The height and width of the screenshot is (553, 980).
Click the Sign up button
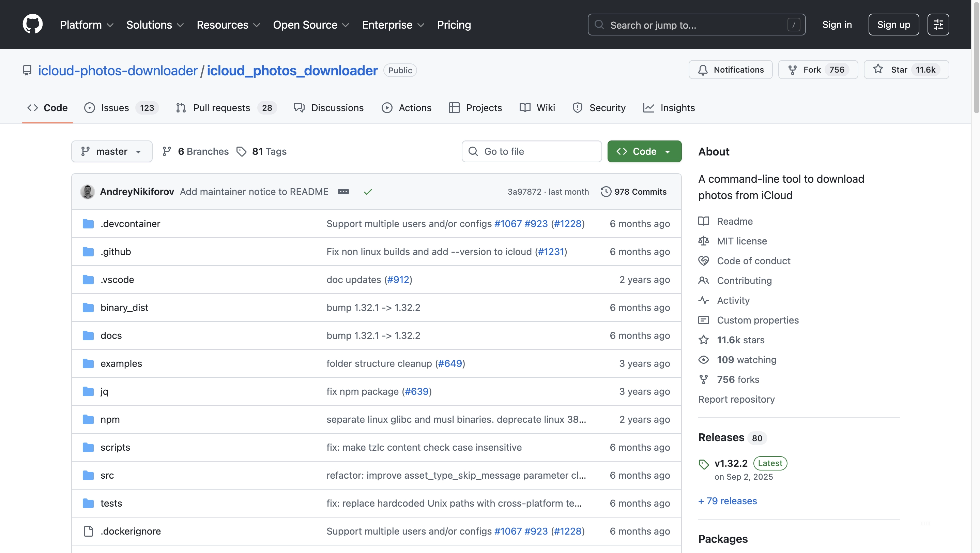(x=893, y=25)
